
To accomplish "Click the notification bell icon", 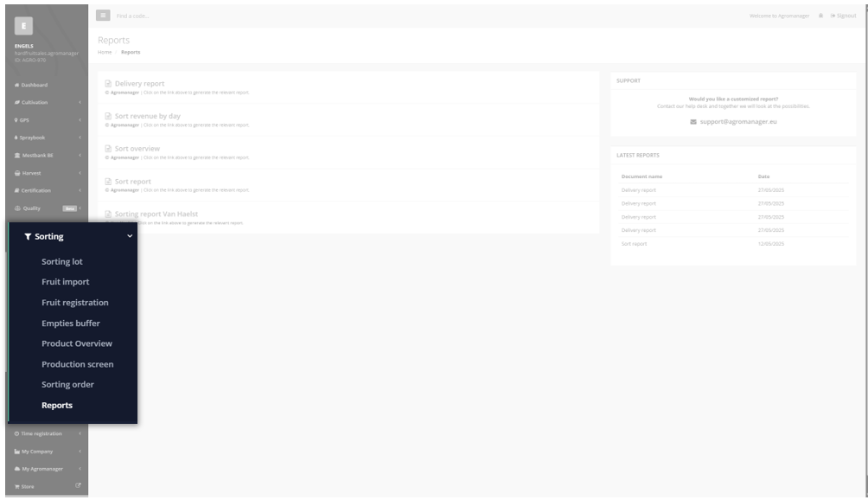I will pyautogui.click(x=820, y=16).
